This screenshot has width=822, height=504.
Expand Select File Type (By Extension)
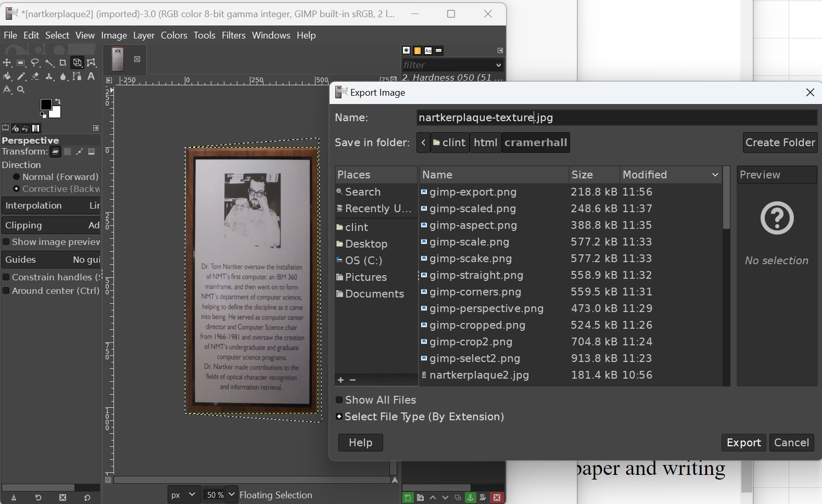[339, 417]
